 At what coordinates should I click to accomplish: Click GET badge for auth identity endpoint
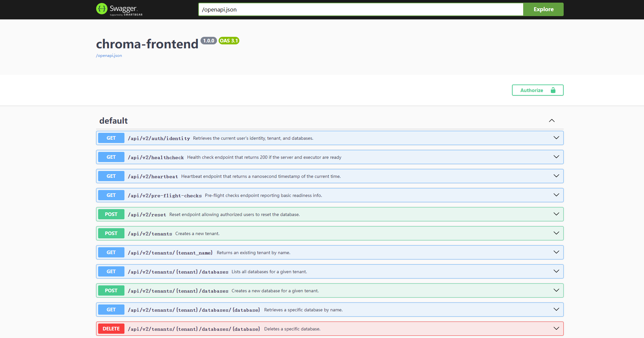coord(111,138)
